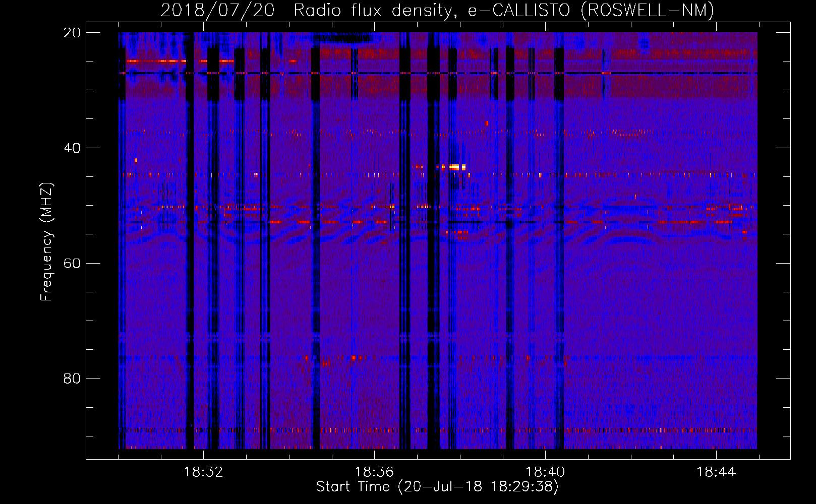Click the 80 MHz frequency tick label

[x=72, y=379]
